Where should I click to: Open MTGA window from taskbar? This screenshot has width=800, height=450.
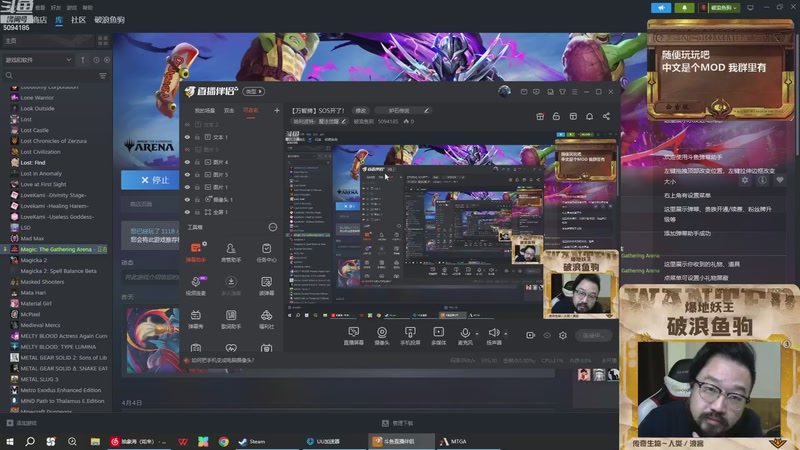point(454,441)
